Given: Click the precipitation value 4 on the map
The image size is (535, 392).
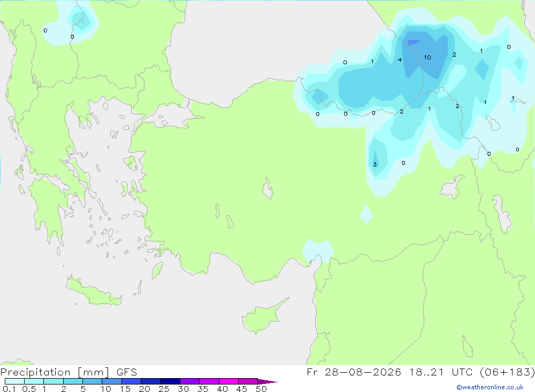Looking at the screenshot, I should (400, 60).
